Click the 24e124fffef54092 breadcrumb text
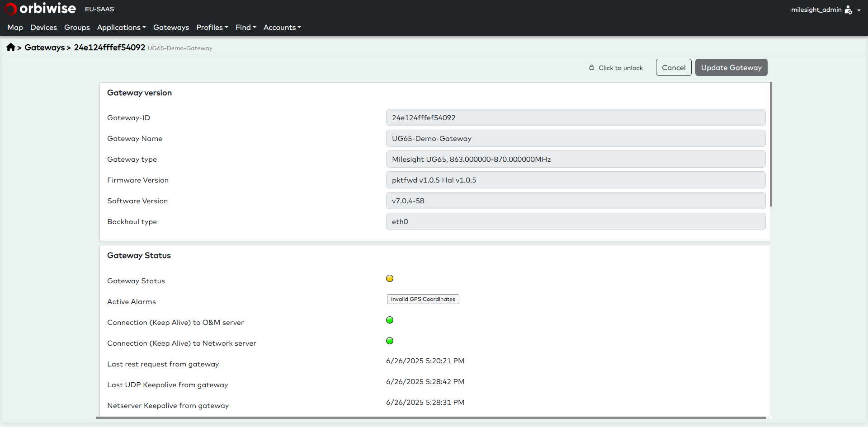Viewport: 868px width, 427px height. click(109, 47)
